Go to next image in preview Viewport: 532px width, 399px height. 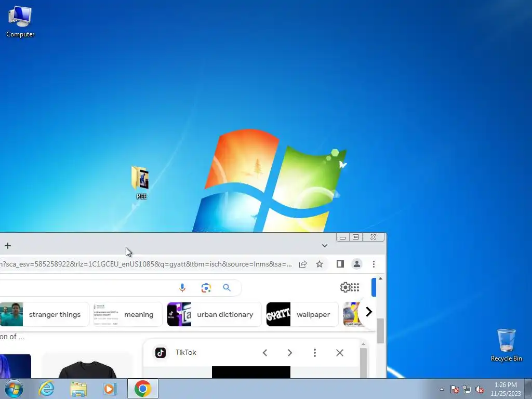pyautogui.click(x=289, y=353)
